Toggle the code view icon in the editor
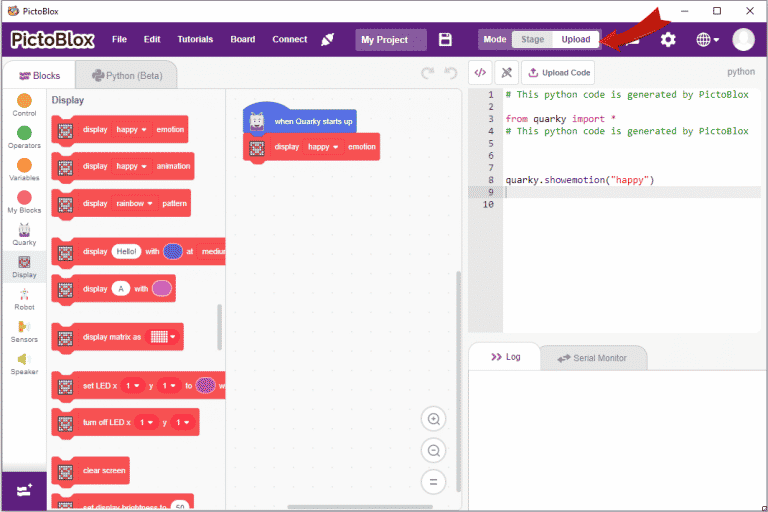 point(480,72)
